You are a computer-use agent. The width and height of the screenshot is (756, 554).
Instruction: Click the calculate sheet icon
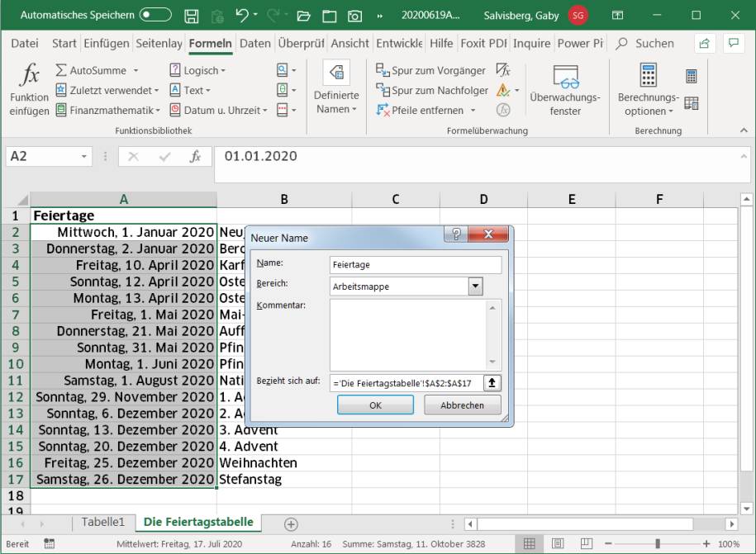(x=692, y=103)
